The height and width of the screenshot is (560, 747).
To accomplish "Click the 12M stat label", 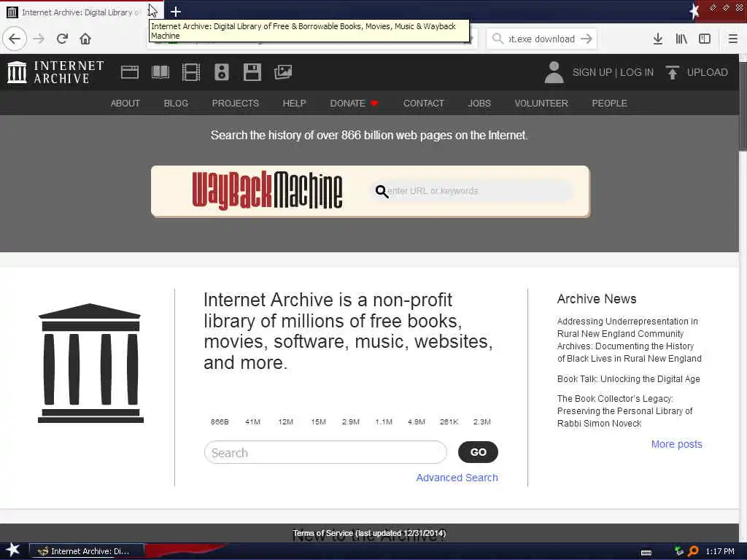I will [x=285, y=422].
